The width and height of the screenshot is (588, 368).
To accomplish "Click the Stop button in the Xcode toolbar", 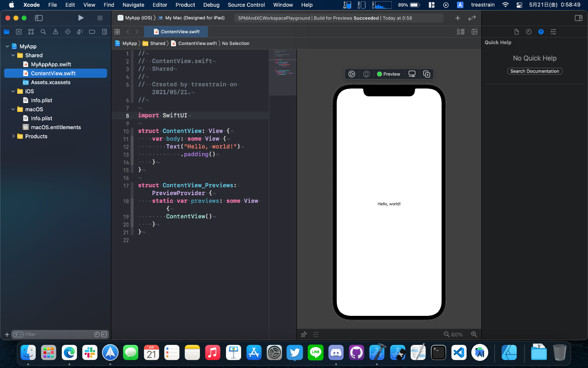I will pos(100,18).
